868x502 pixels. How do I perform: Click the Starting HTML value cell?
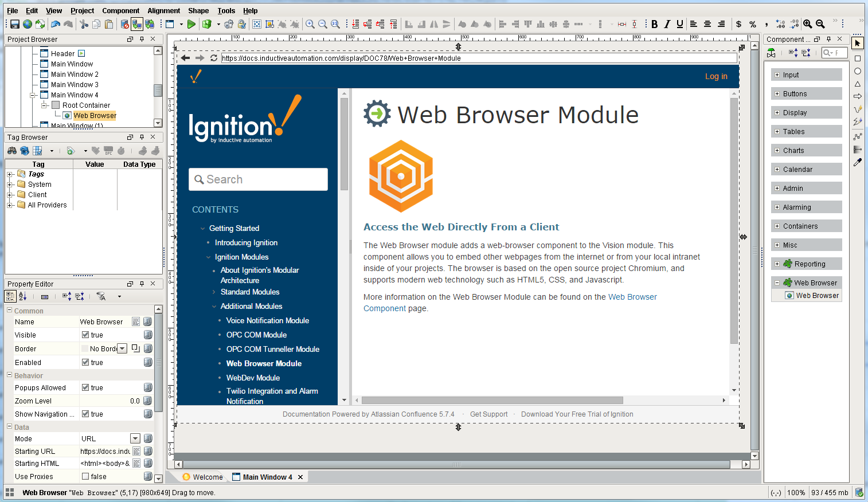click(105, 463)
